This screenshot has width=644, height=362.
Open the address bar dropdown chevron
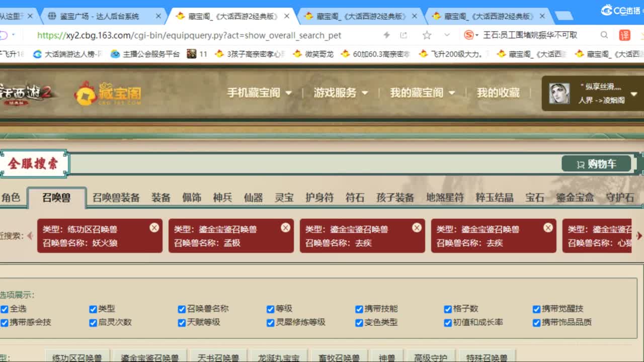(x=447, y=35)
